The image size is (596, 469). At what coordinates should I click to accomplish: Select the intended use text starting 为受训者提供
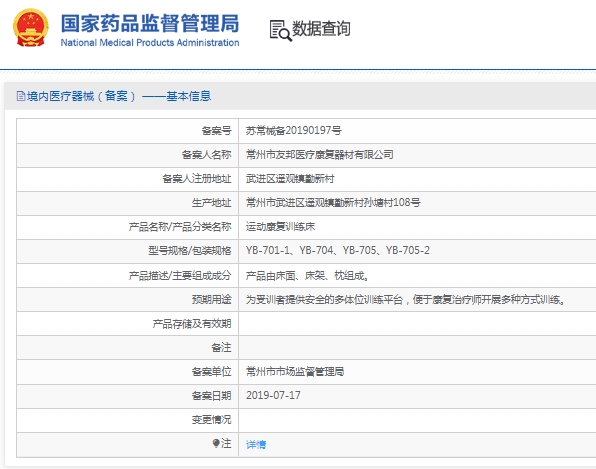point(405,299)
